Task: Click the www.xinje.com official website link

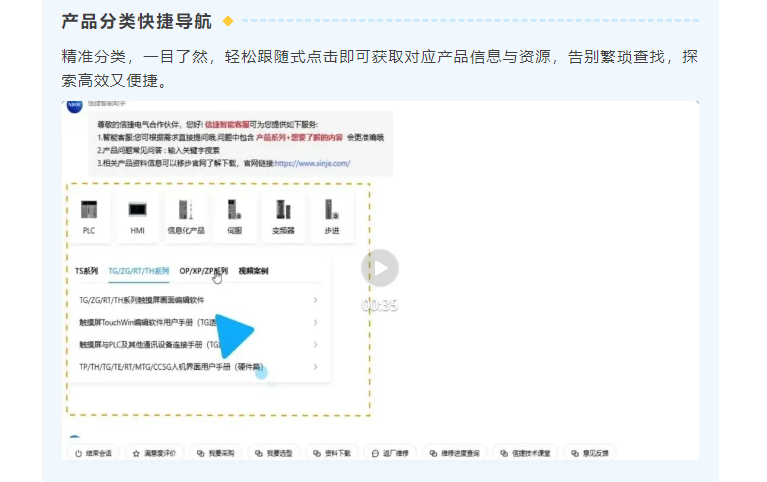Action: (x=312, y=163)
